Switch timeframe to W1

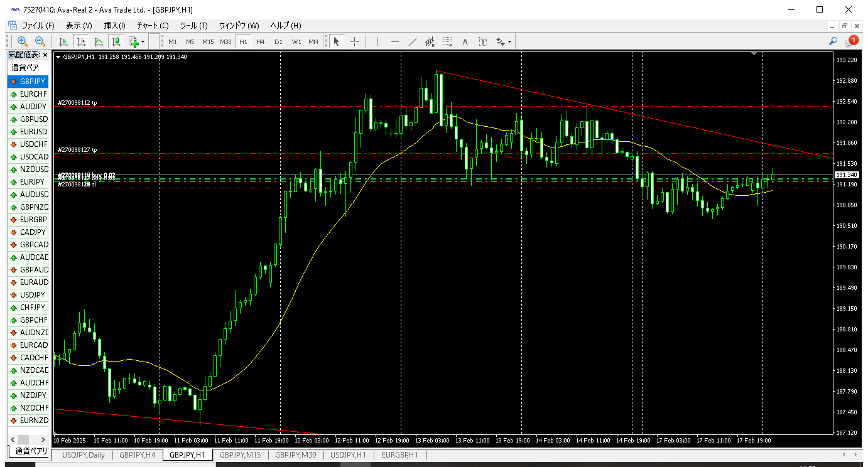(296, 41)
